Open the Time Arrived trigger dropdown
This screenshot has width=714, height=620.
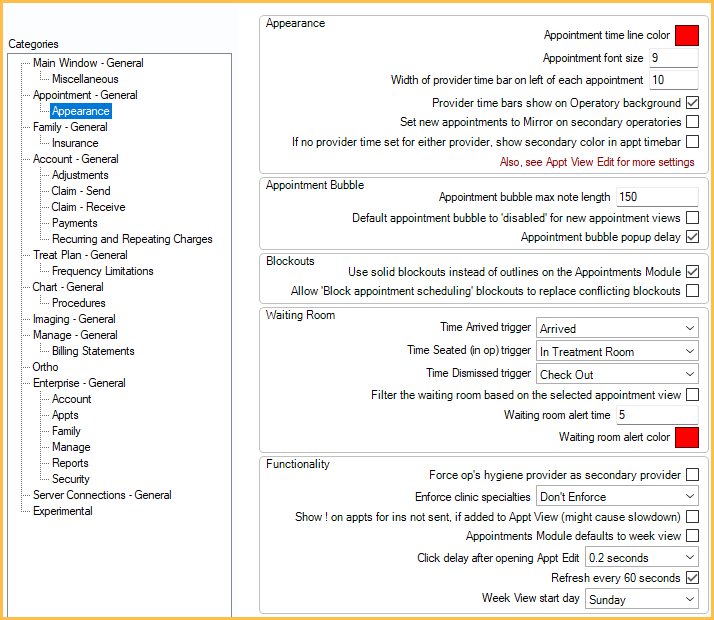617,328
